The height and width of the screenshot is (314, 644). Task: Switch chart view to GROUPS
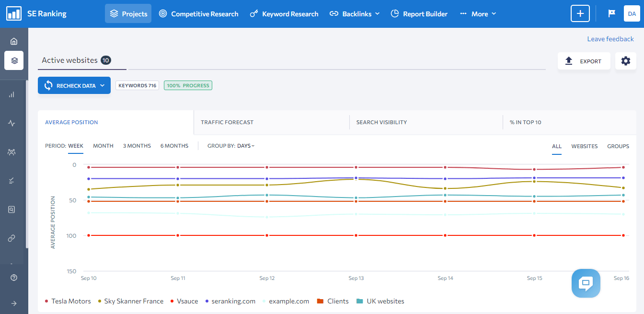[618, 146]
